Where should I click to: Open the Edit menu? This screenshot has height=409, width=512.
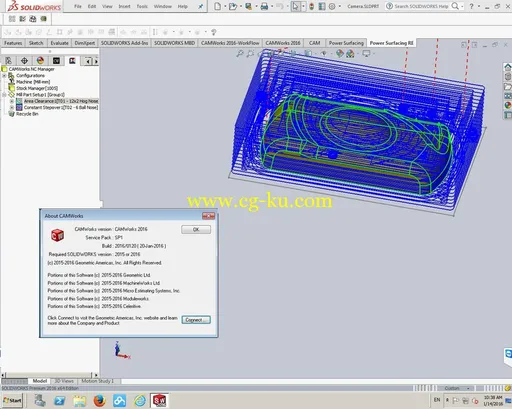pos(92,6)
